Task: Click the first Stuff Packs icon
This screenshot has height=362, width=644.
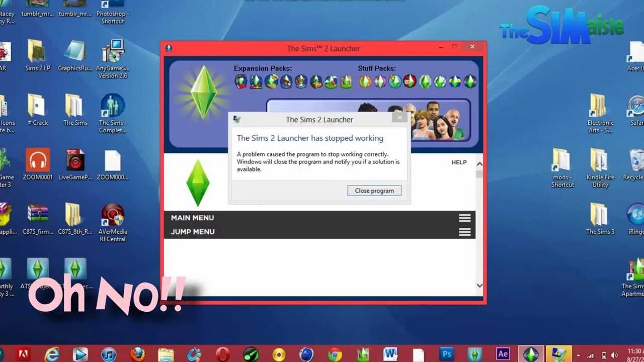Action: (365, 81)
